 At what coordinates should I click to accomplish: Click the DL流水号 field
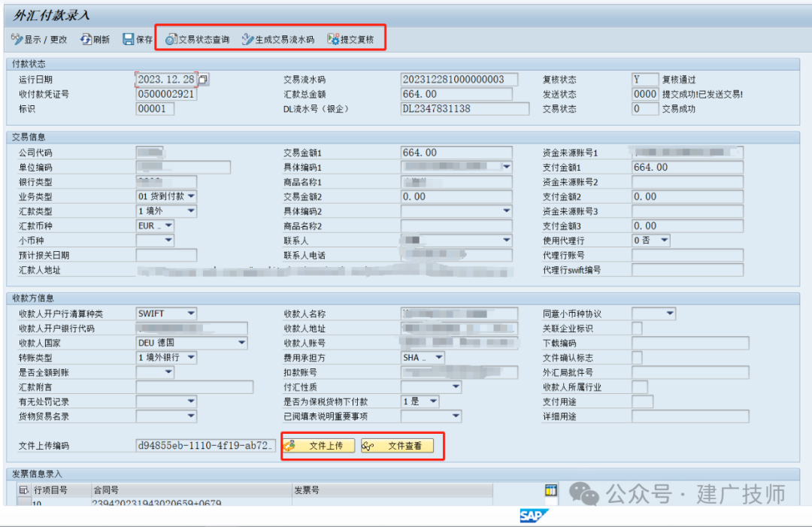coord(465,109)
